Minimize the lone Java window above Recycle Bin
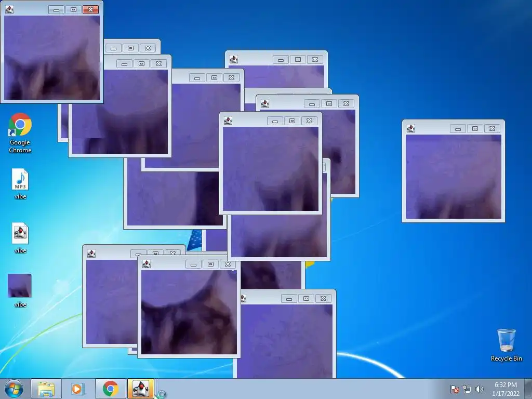 point(458,128)
